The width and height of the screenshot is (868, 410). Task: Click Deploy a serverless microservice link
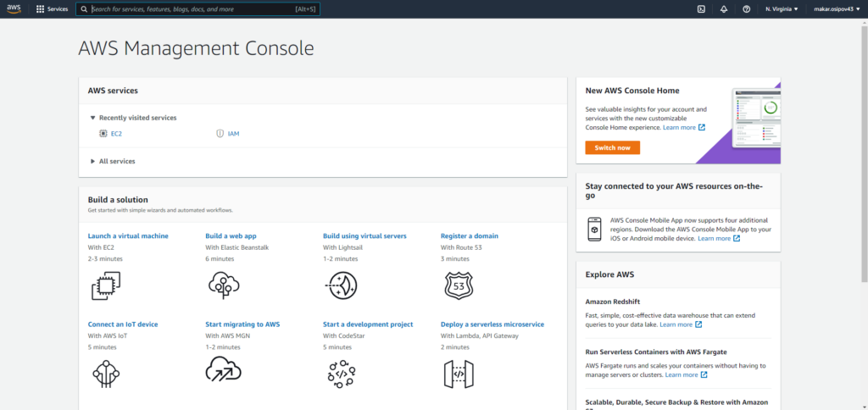pos(492,324)
